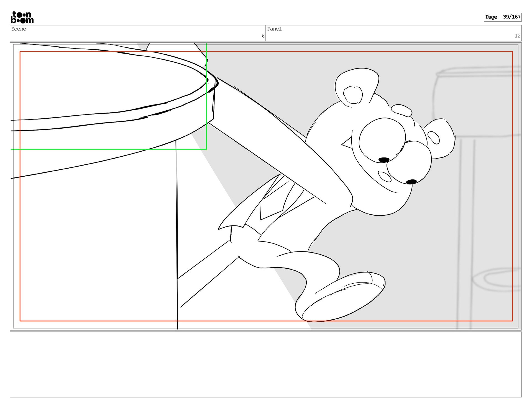Viewport: 532px width, 412px height.
Task: Click the Toon Boom logo
Action: coord(22,17)
